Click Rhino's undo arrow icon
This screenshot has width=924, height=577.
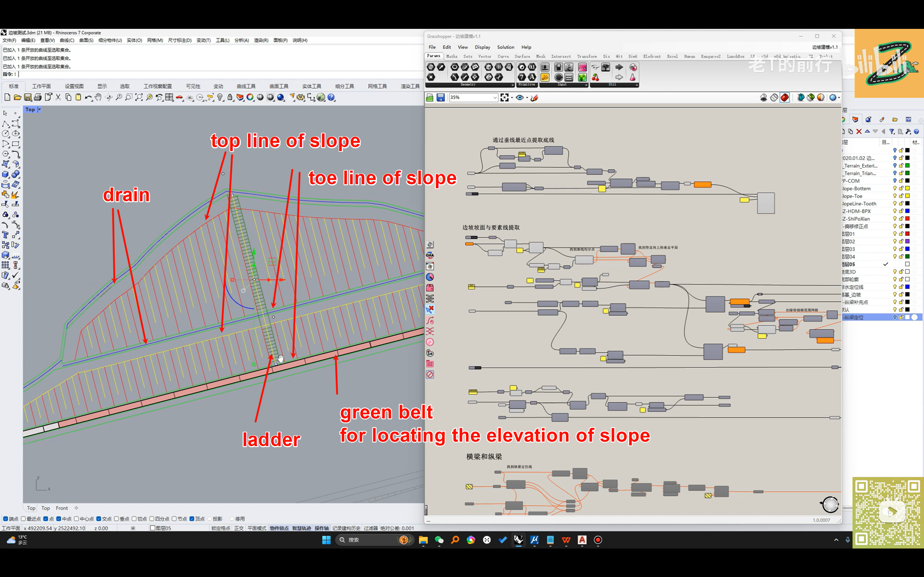click(88, 97)
